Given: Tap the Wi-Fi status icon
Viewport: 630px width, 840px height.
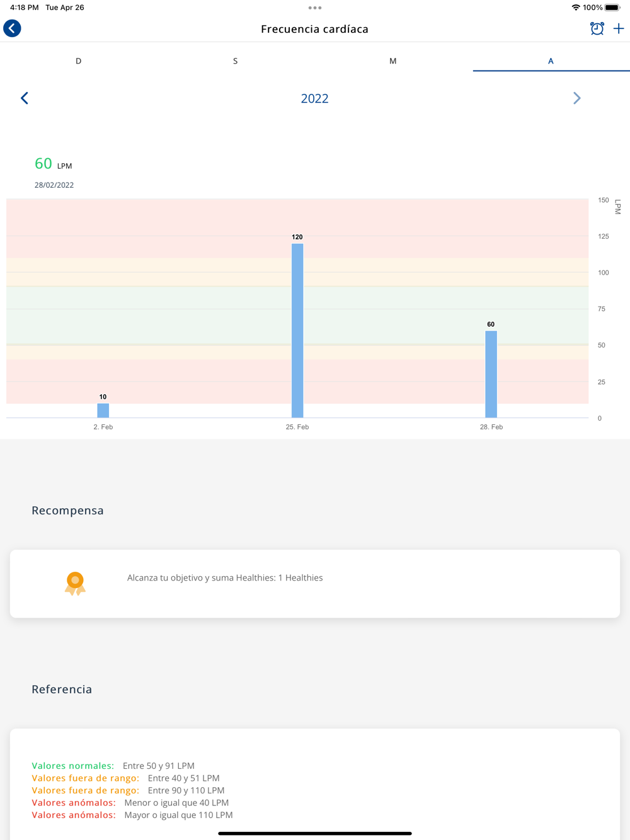Looking at the screenshot, I should [576, 8].
